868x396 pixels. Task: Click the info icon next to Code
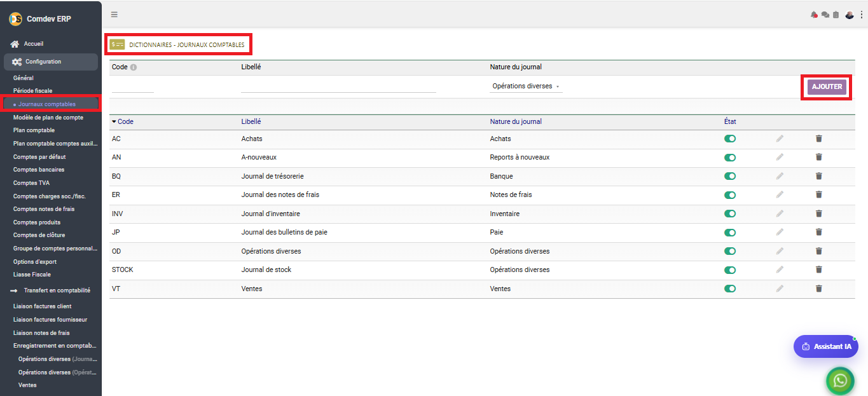click(x=134, y=67)
